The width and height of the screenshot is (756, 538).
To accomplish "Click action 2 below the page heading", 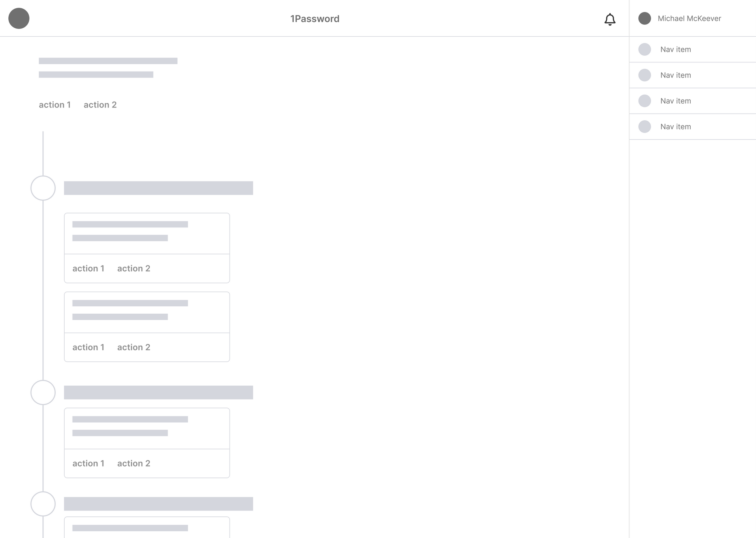I will pos(100,105).
